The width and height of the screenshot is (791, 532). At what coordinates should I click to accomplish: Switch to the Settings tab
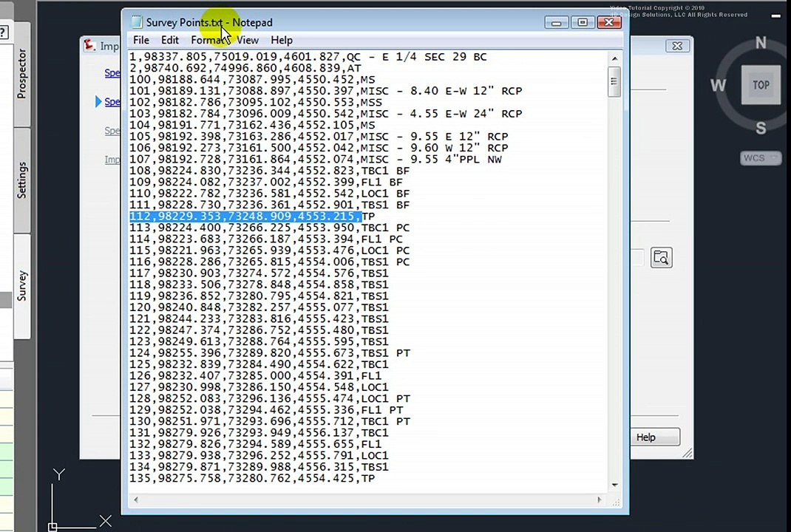click(21, 180)
